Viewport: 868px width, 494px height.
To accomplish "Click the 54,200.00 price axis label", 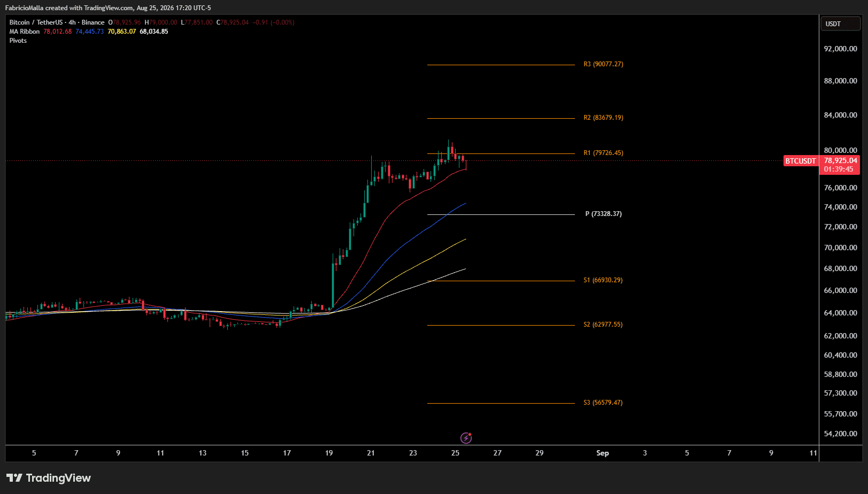I will (840, 434).
